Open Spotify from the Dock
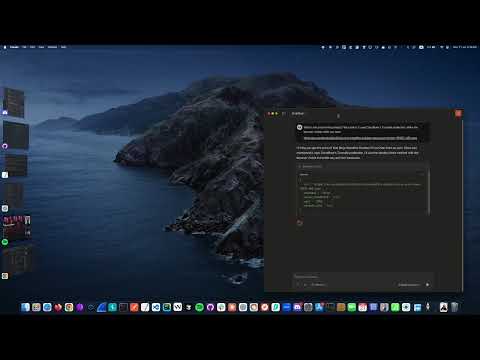 tap(199, 307)
